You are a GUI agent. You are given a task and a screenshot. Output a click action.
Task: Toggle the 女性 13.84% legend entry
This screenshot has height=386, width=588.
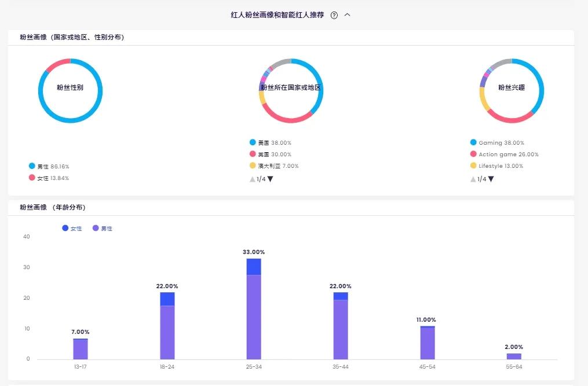(49, 178)
